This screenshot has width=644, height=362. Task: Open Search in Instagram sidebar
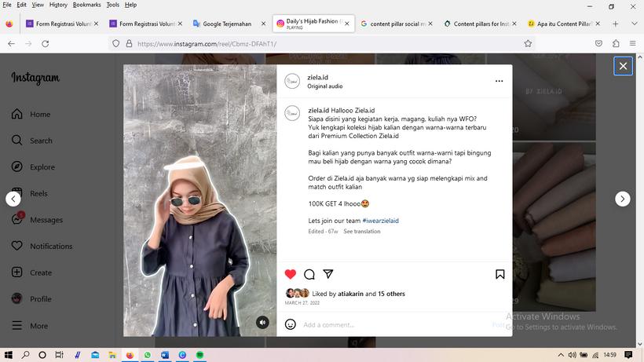(32, 141)
